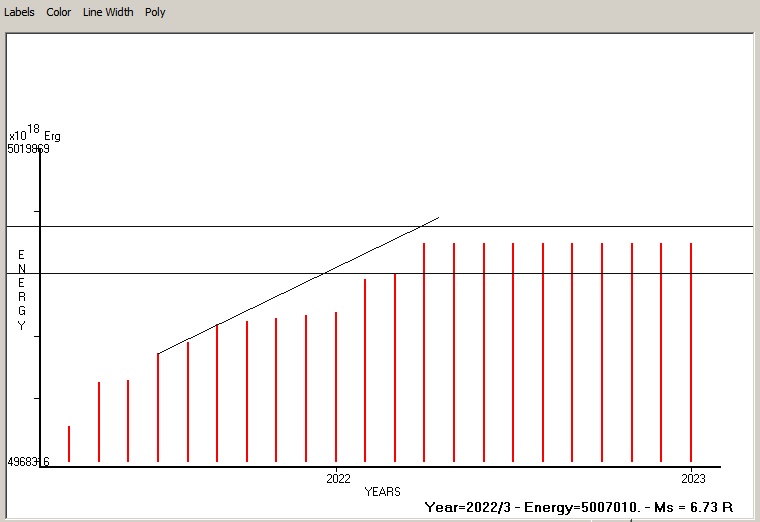Image resolution: width=760 pixels, height=522 pixels.
Task: Click the YEARS axis title
Action: tap(382, 491)
